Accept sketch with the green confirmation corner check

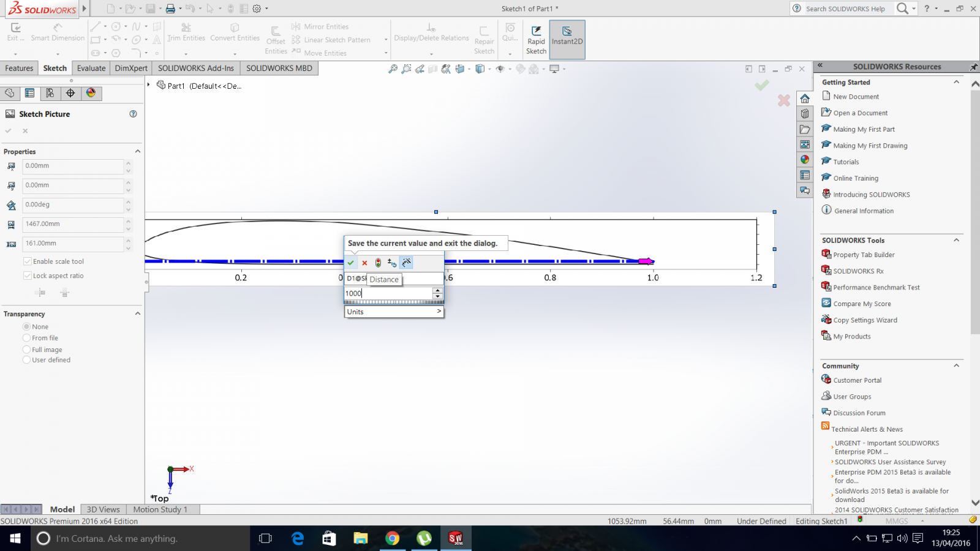click(x=762, y=85)
